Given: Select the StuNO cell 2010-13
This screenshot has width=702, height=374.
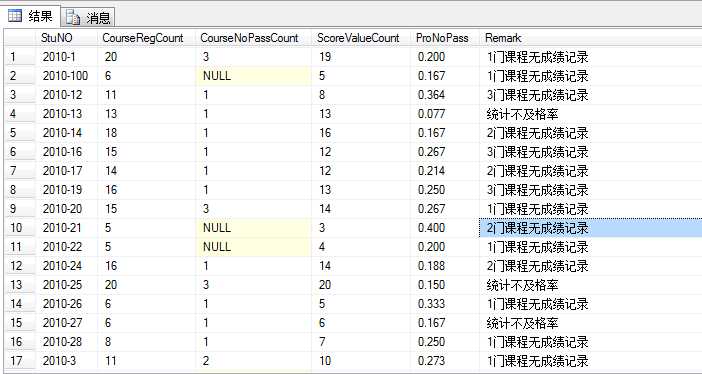Looking at the screenshot, I should [67, 114].
